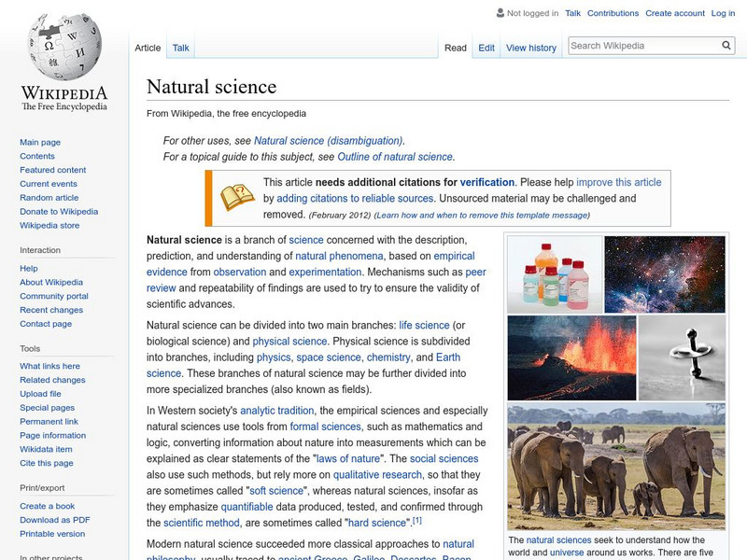Click inside the Search Wikipedia field
Viewport: 747px width, 560px height.
tap(641, 45)
